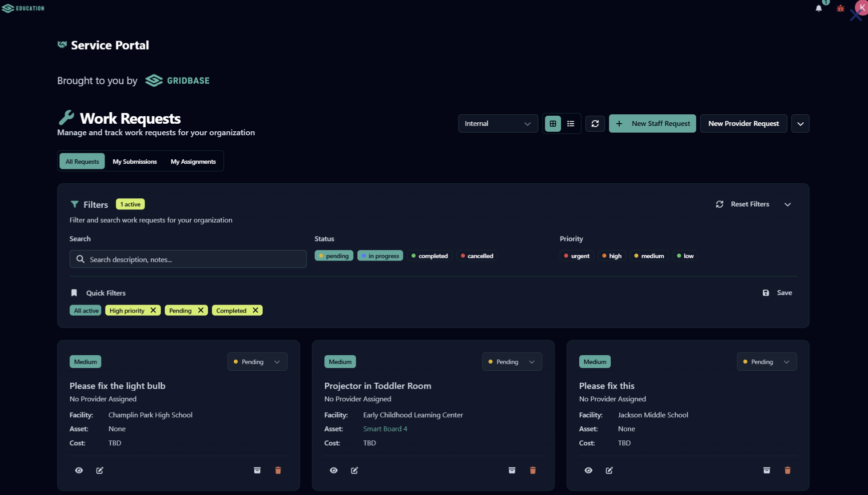Edit the 'Please fix this' request

pos(609,470)
